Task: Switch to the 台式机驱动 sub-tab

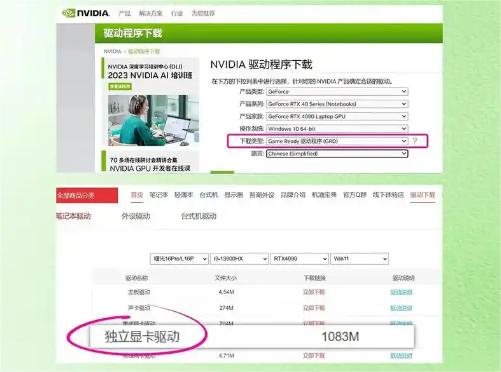Action: [199, 216]
